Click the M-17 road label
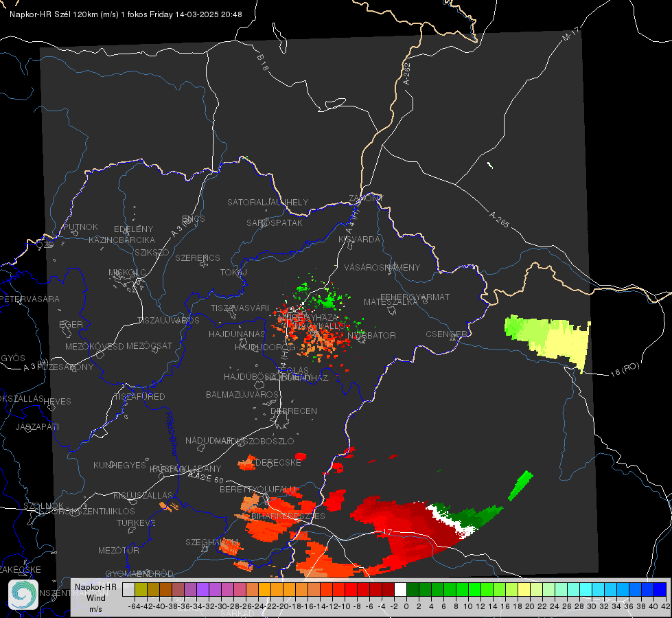Image resolution: width=672 pixels, height=618 pixels. click(570, 34)
